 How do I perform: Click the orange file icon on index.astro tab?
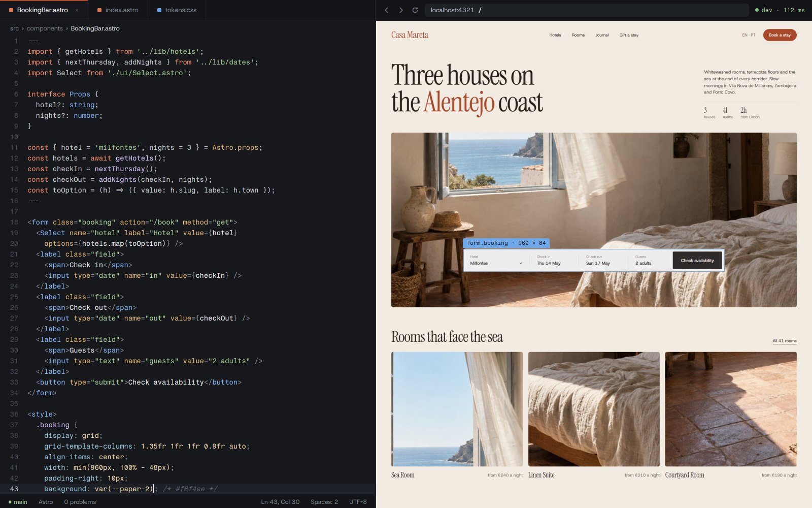[x=99, y=10]
